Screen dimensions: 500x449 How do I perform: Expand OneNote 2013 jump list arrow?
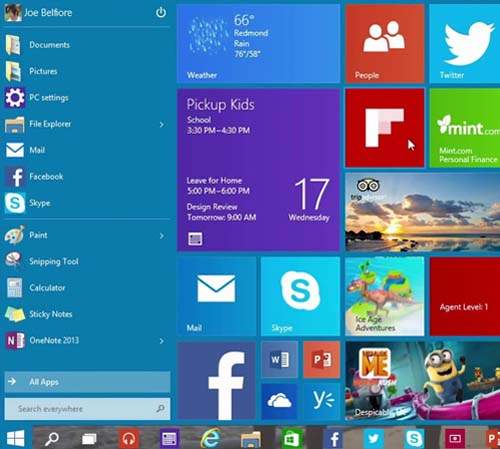(x=162, y=341)
